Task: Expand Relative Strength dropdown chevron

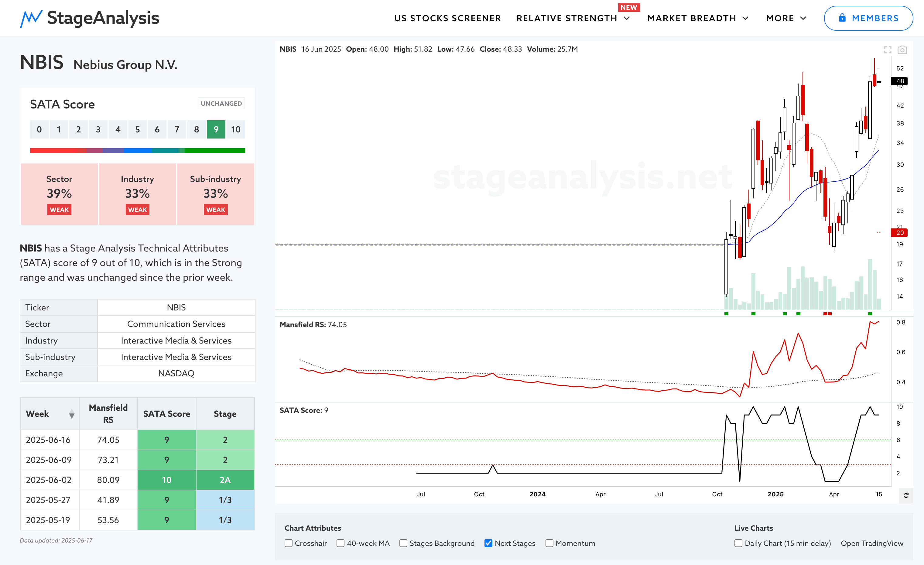Action: coord(627,18)
